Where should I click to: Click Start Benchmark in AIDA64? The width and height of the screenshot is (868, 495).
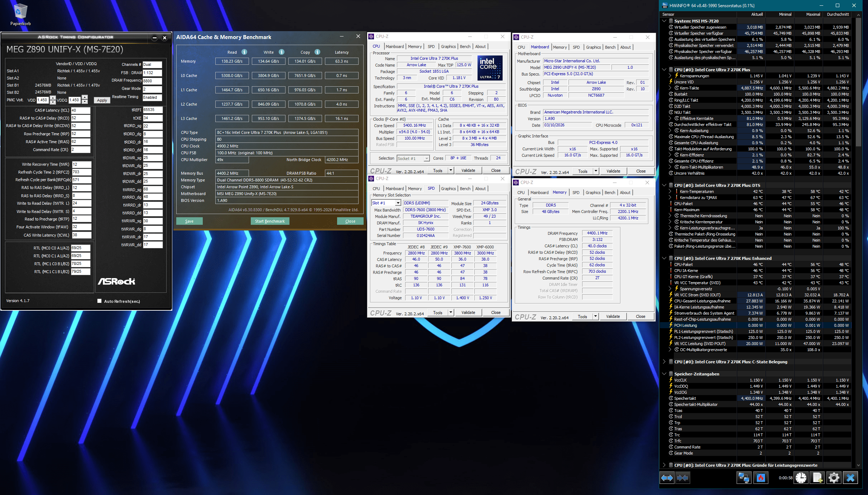(270, 221)
